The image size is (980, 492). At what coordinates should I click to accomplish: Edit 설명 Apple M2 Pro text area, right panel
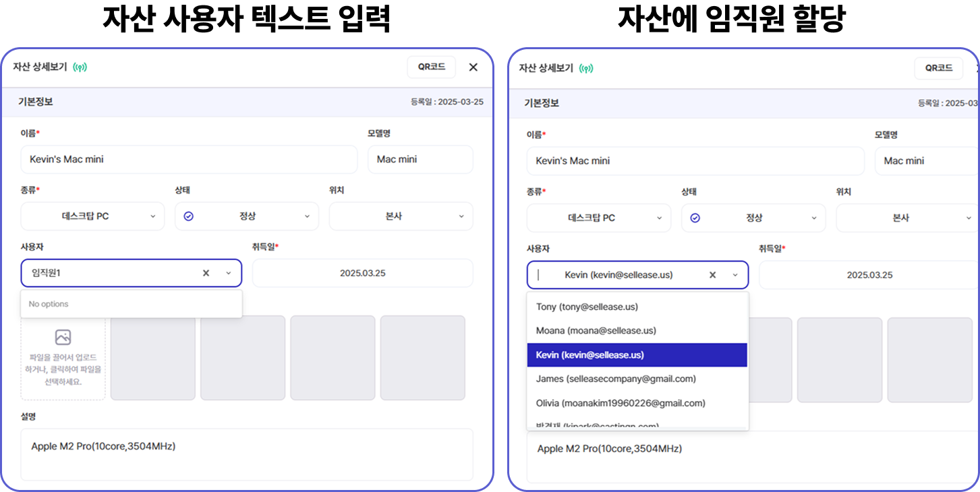click(753, 457)
